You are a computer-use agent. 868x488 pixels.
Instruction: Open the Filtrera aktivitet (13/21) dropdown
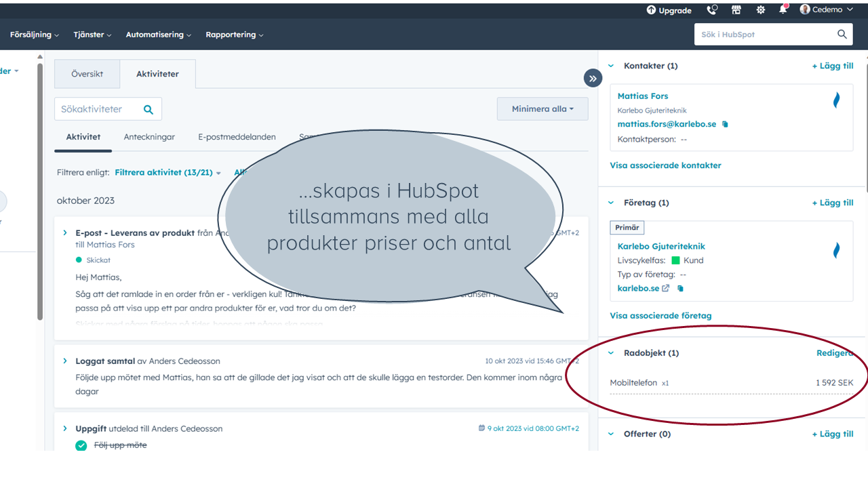(167, 173)
